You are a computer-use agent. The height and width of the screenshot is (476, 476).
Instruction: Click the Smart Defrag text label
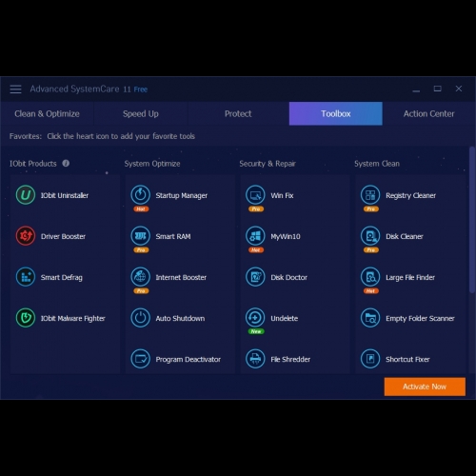tap(62, 277)
